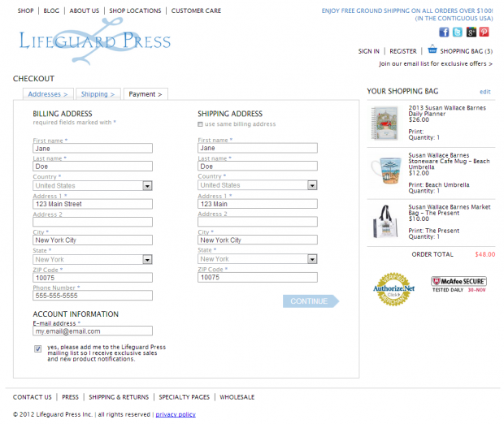
Task: Open the Pinterest social icon
Action: (484, 32)
